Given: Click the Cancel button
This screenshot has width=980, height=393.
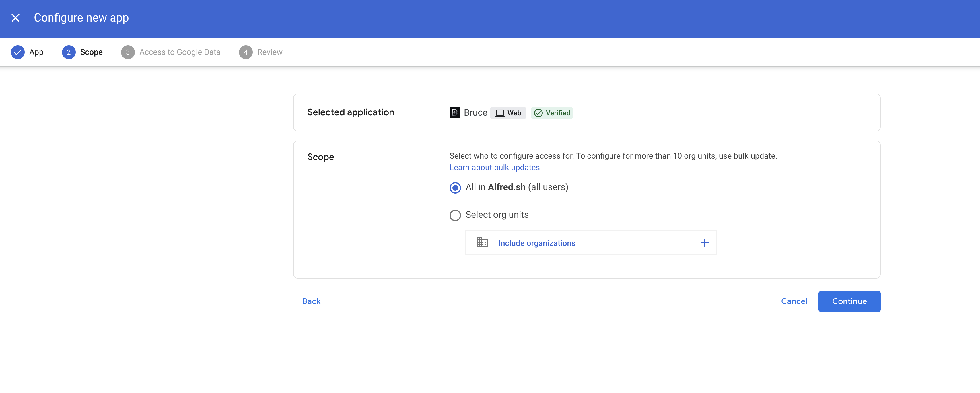Looking at the screenshot, I should click(x=794, y=301).
